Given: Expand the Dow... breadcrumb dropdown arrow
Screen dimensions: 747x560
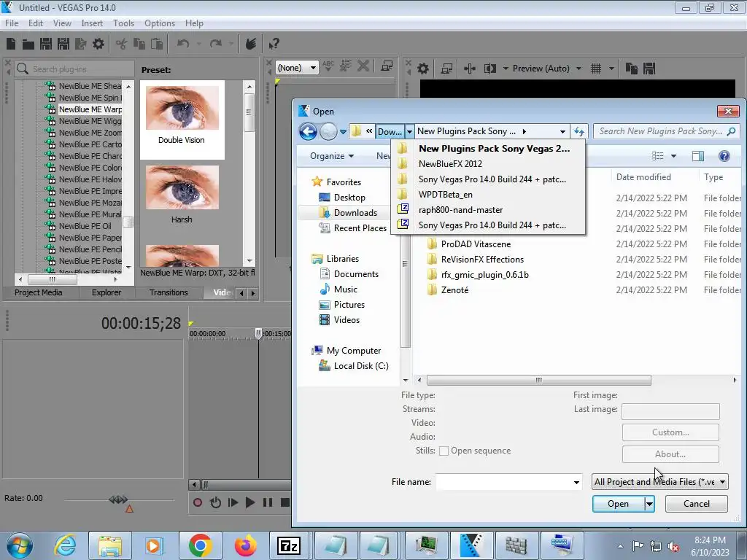Looking at the screenshot, I should (409, 131).
